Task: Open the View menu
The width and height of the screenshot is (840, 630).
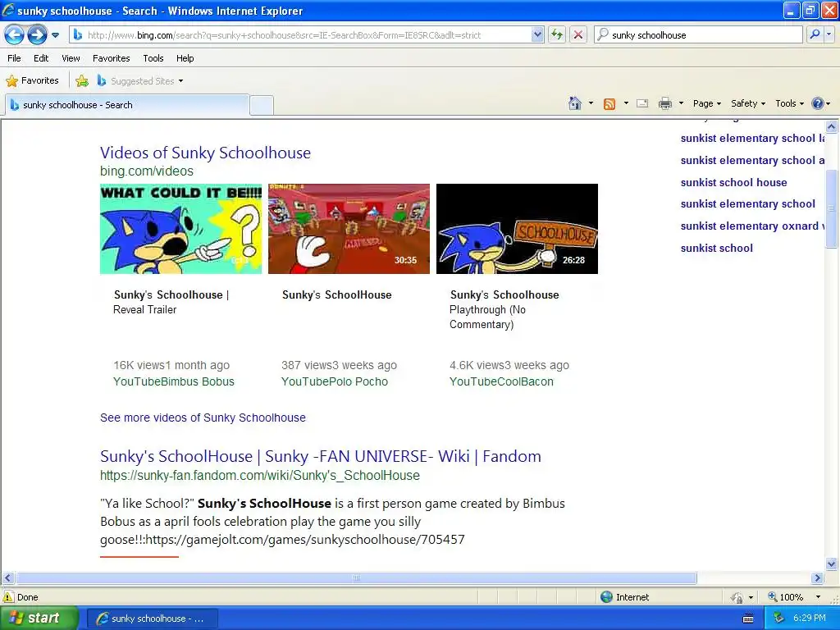Action: pyautogui.click(x=71, y=58)
